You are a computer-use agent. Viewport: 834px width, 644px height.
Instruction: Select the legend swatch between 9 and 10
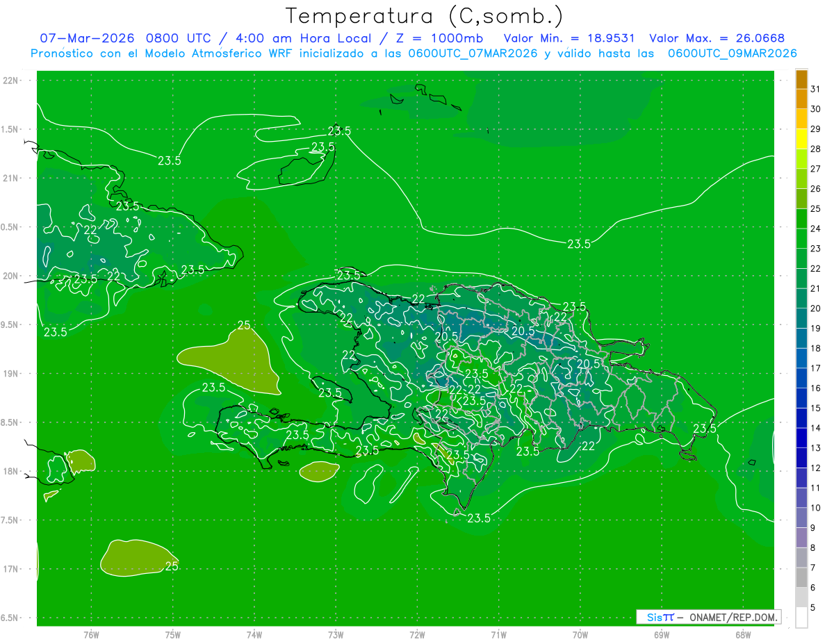(801, 518)
